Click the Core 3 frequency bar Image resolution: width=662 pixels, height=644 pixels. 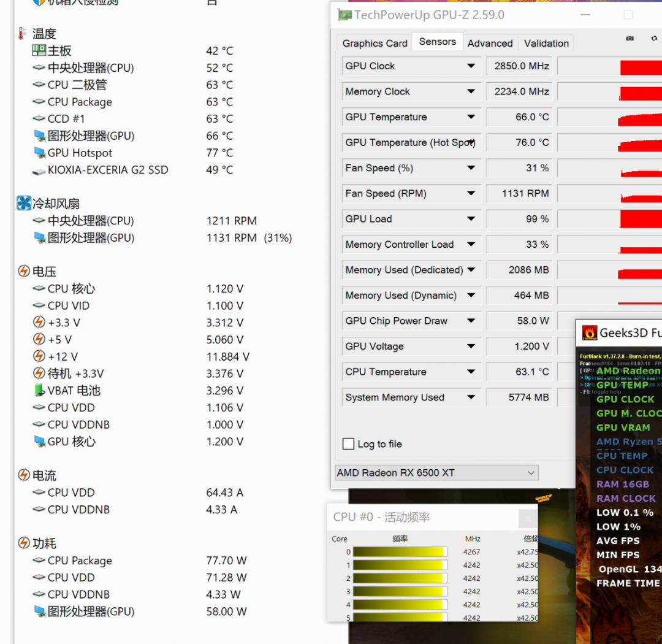click(400, 592)
